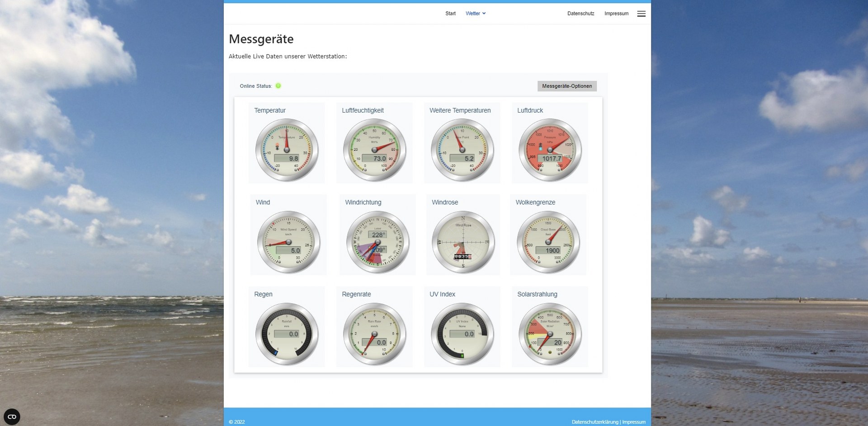Select the Luftfeuchtigkeit humidity gauge
The width and height of the screenshot is (868, 426).
tap(374, 150)
